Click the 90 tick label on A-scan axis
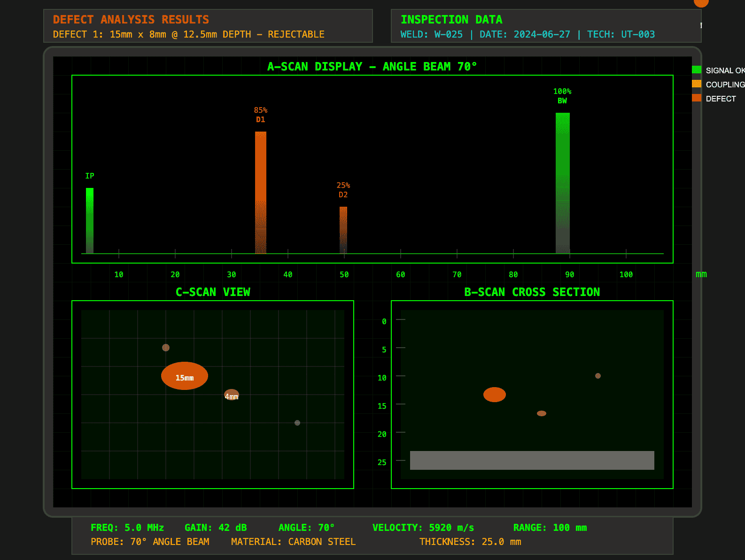Screen dimensions: 745x560 [x=570, y=274]
